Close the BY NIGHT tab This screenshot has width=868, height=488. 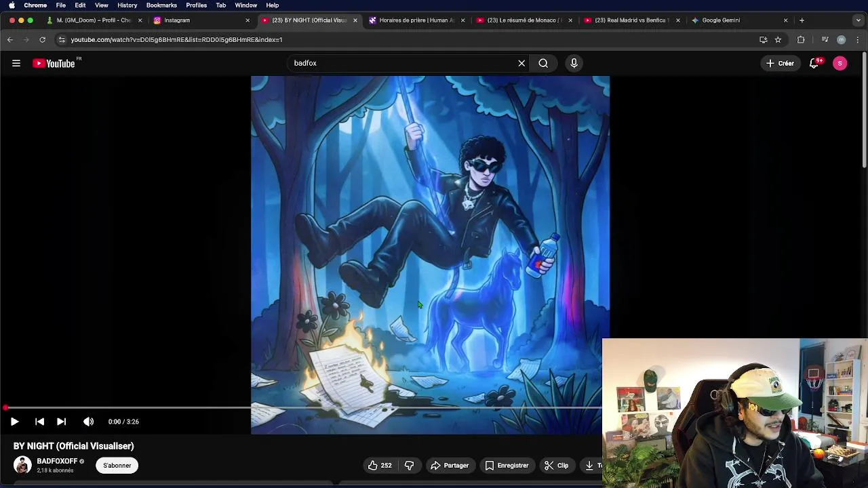pyautogui.click(x=355, y=20)
